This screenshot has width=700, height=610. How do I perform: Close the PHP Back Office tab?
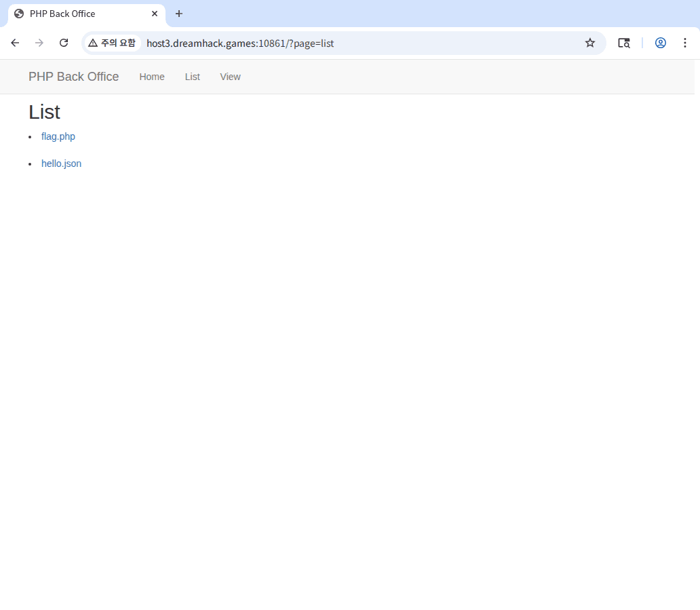[155, 14]
